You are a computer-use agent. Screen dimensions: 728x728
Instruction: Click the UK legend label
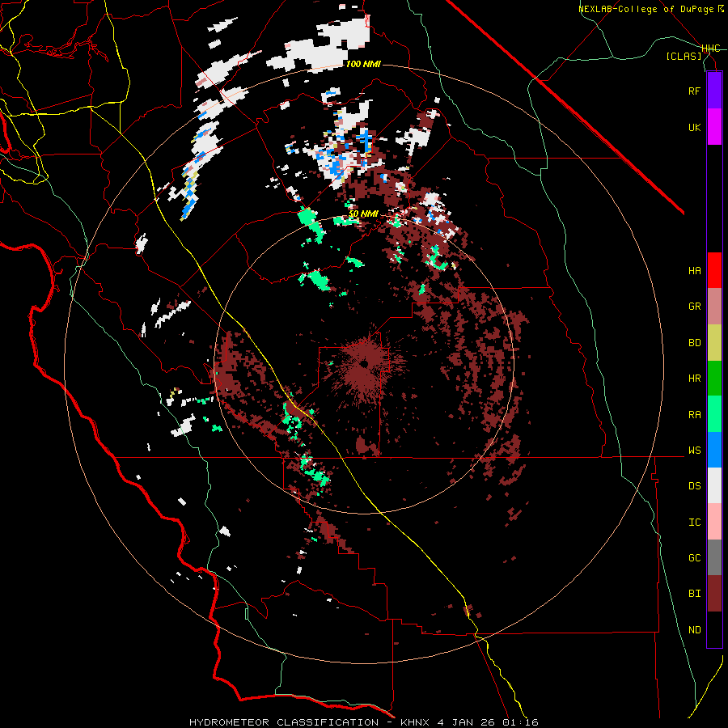(694, 127)
